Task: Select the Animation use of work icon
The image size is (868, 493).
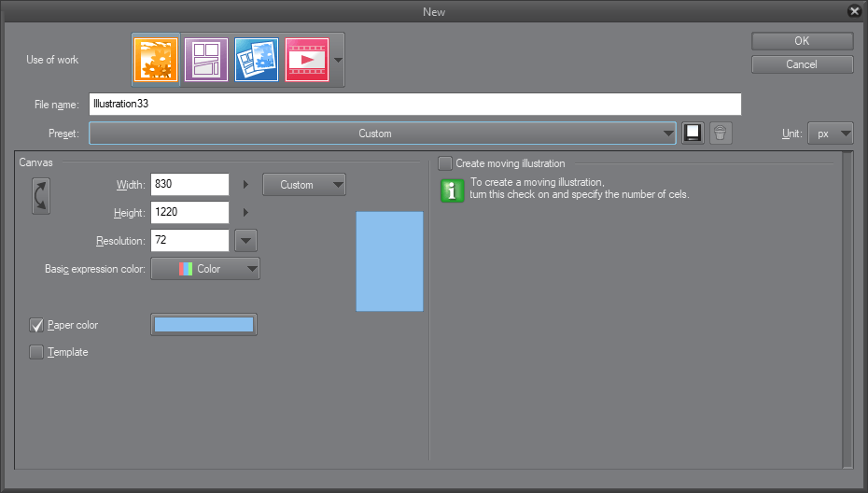Action: [x=307, y=60]
